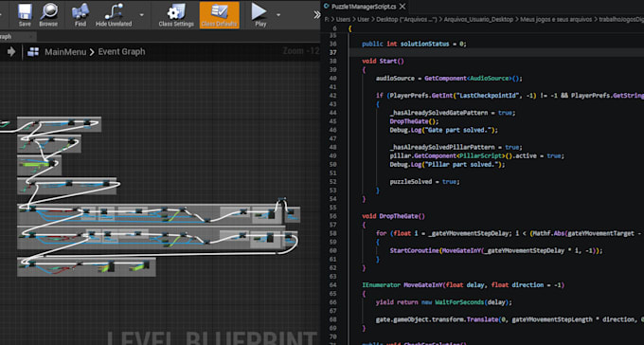644x345 pixels.
Task: Select MainMenu in the graph breadcrumb
Action: coord(65,52)
